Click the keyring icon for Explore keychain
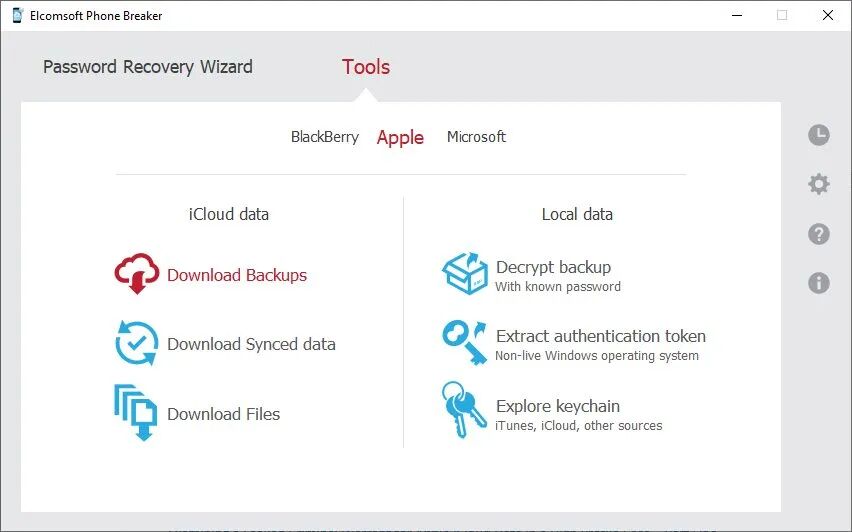 (463, 409)
